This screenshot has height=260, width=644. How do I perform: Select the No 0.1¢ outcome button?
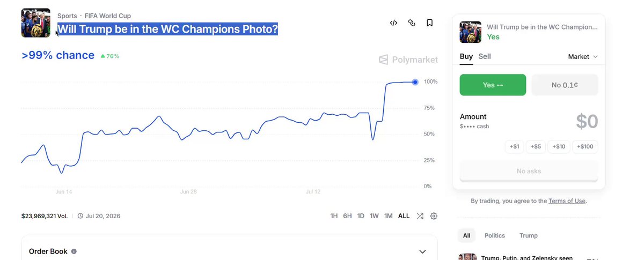pyautogui.click(x=565, y=85)
